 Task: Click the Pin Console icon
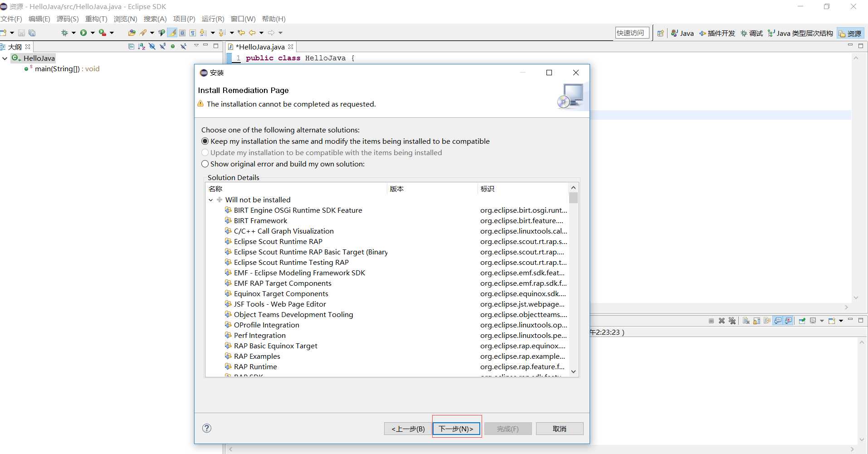click(x=802, y=321)
